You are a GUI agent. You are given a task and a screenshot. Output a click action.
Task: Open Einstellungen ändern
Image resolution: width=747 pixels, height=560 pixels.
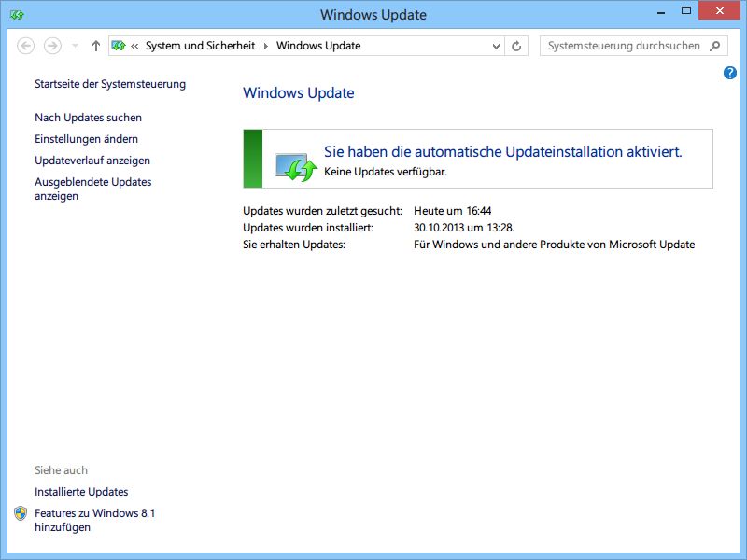coord(86,138)
